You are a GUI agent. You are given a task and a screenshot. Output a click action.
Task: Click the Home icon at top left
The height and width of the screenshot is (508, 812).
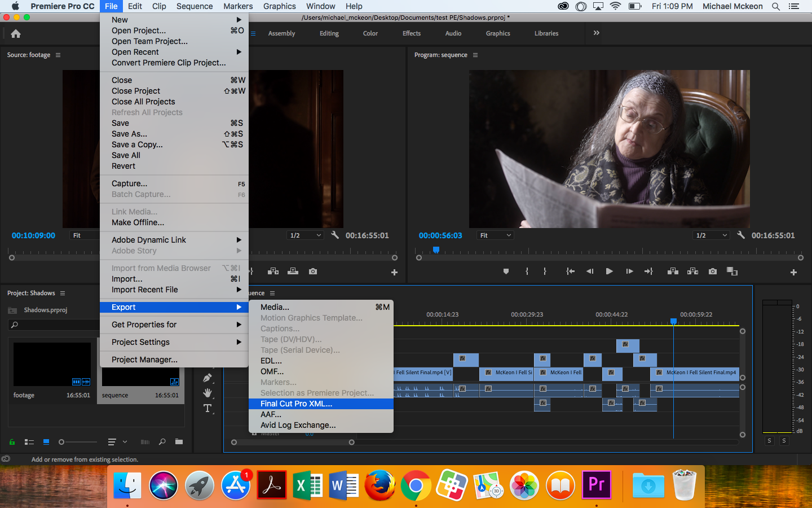tap(16, 34)
